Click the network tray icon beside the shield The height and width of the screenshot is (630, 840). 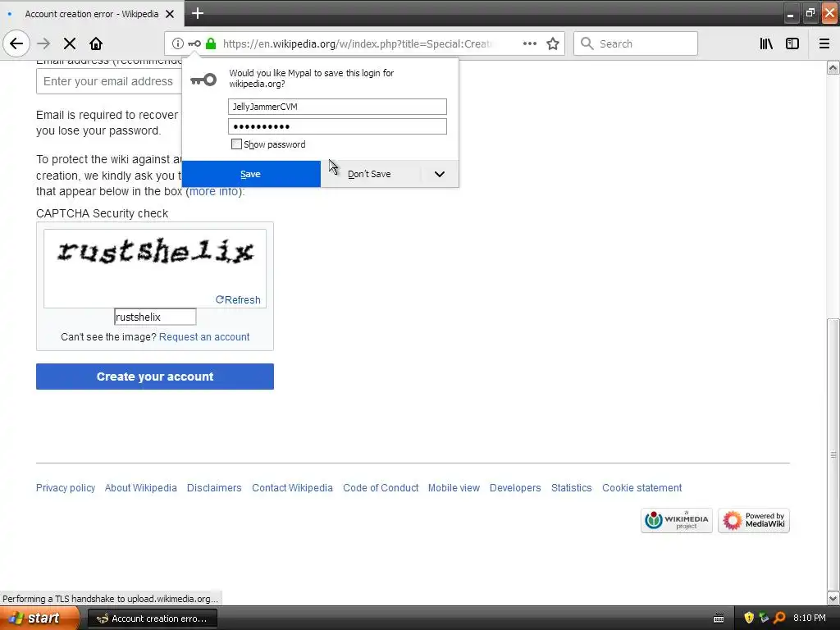point(764,618)
